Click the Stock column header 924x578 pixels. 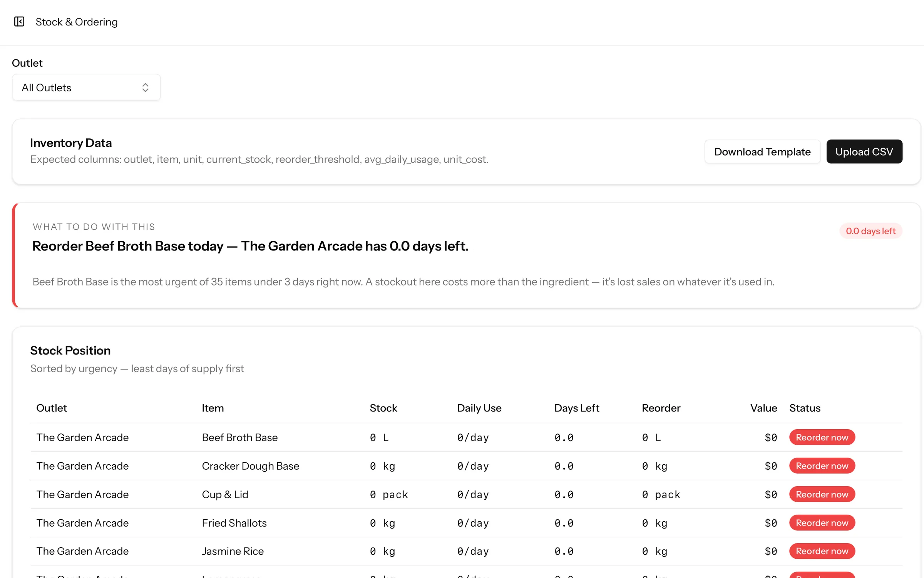383,408
